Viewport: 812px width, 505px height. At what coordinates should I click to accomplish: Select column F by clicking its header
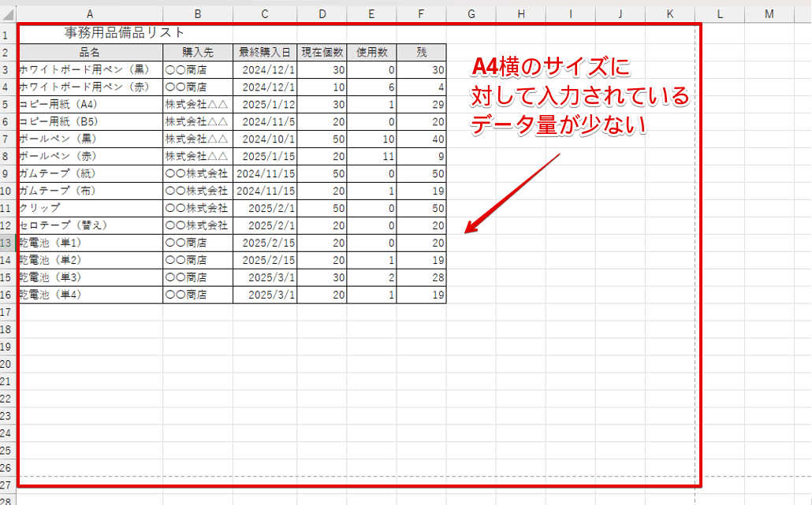[420, 13]
